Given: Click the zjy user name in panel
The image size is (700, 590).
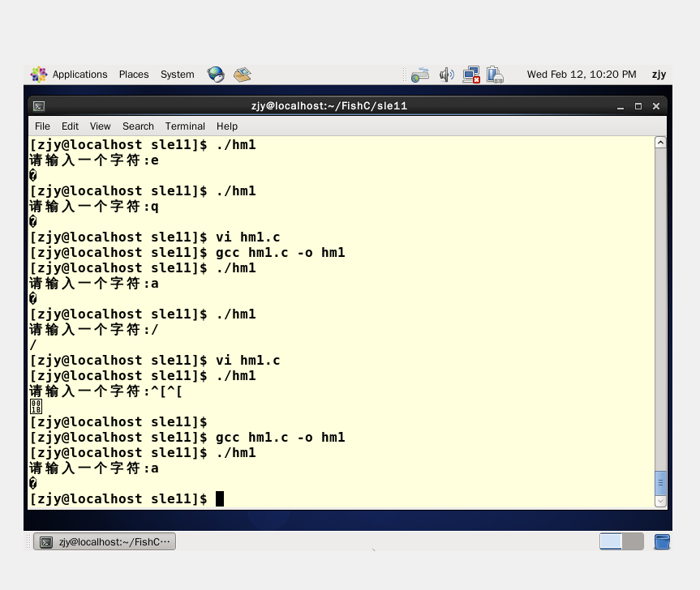Looking at the screenshot, I should [659, 75].
